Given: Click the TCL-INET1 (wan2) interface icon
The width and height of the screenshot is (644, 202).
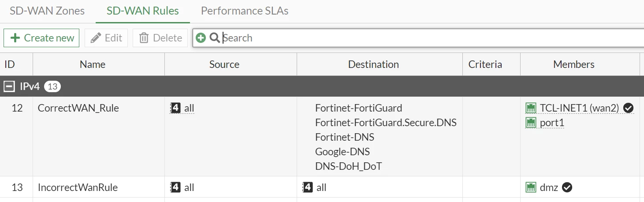Looking at the screenshot, I should pyautogui.click(x=531, y=108).
